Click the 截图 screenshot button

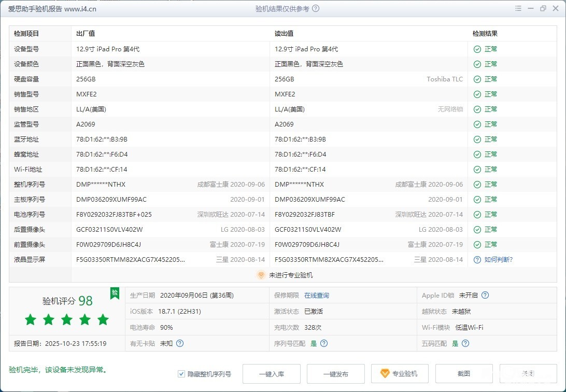click(463, 374)
